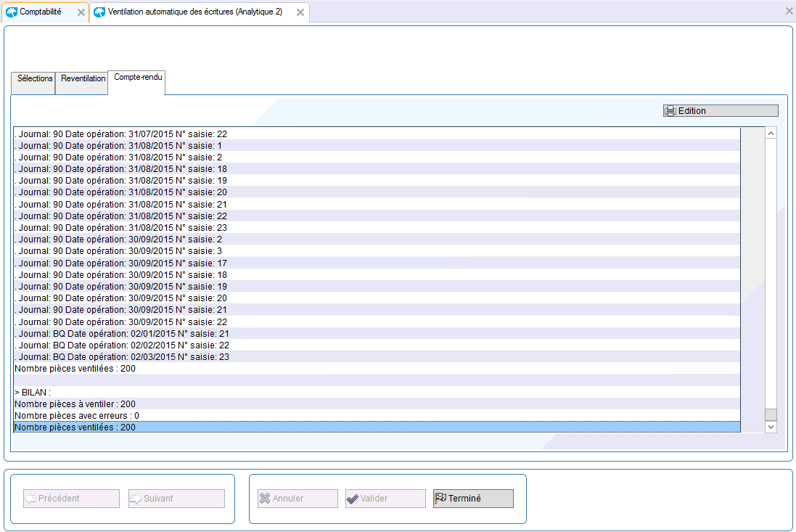Open the Reventilation tab

point(83,79)
